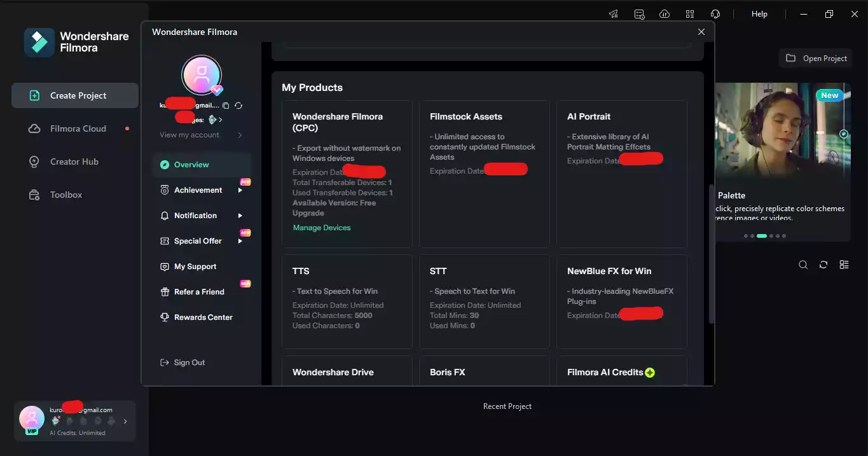Click the Filmstock Assets card title
The height and width of the screenshot is (456, 868).
(x=466, y=116)
